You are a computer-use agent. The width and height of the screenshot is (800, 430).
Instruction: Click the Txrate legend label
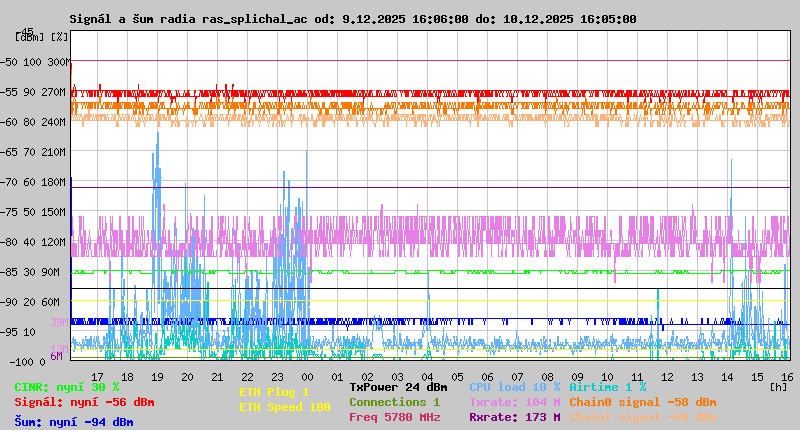[x=514, y=402]
